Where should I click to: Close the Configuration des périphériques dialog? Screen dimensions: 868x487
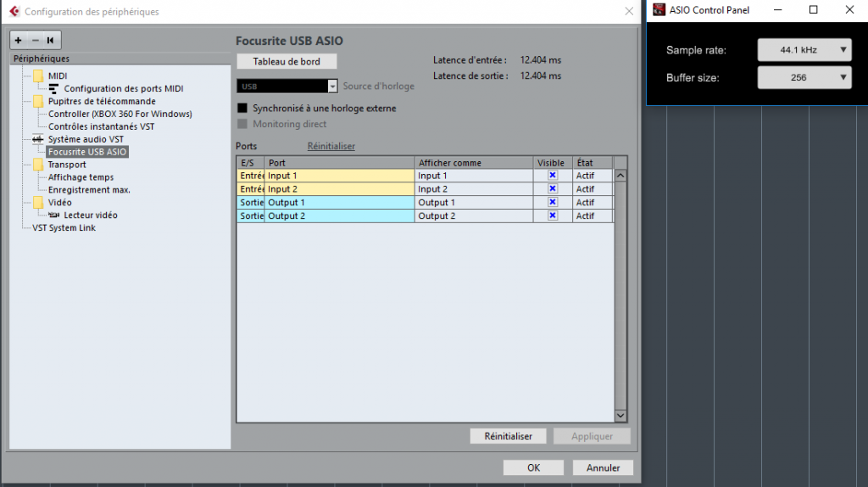[629, 11]
